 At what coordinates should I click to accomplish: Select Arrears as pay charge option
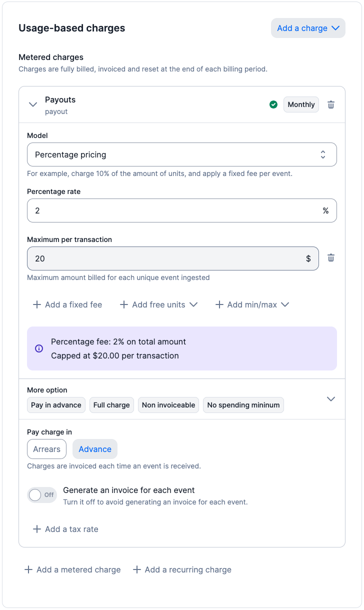click(46, 449)
